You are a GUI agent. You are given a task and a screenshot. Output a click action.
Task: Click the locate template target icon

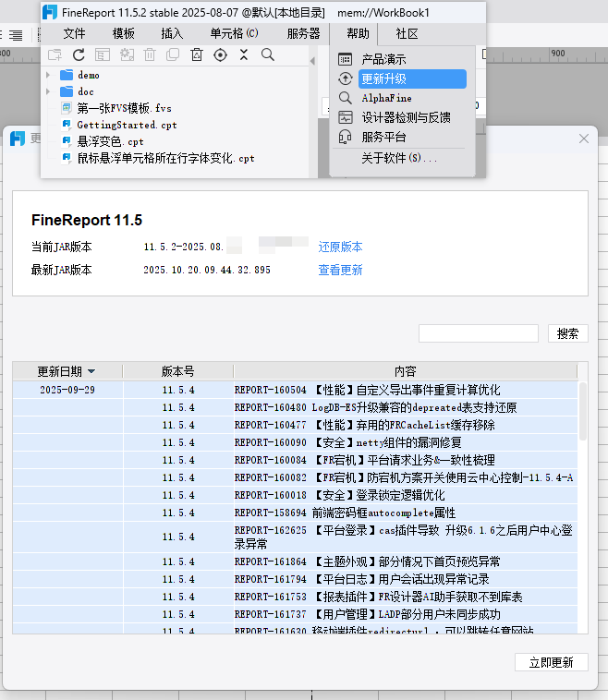pos(220,55)
